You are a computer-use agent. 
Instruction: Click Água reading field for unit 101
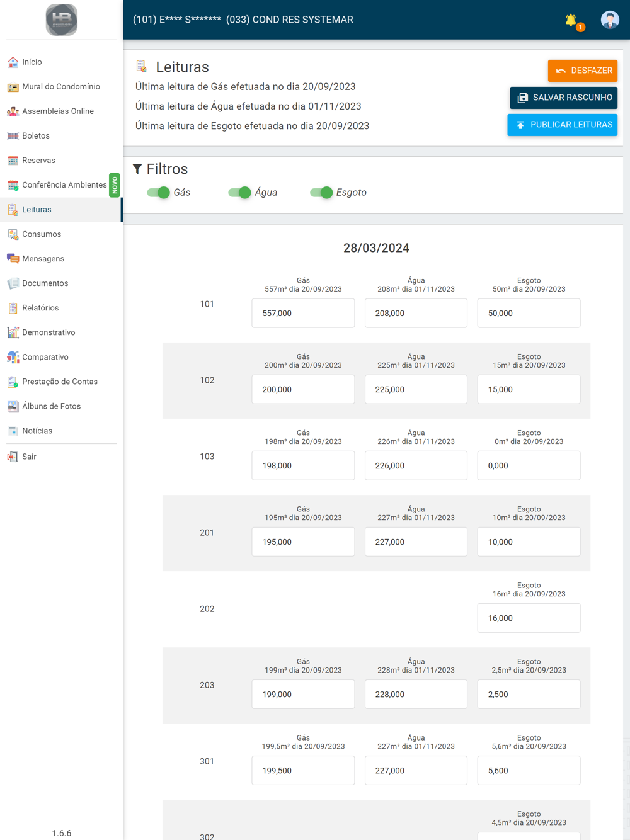[x=416, y=313]
